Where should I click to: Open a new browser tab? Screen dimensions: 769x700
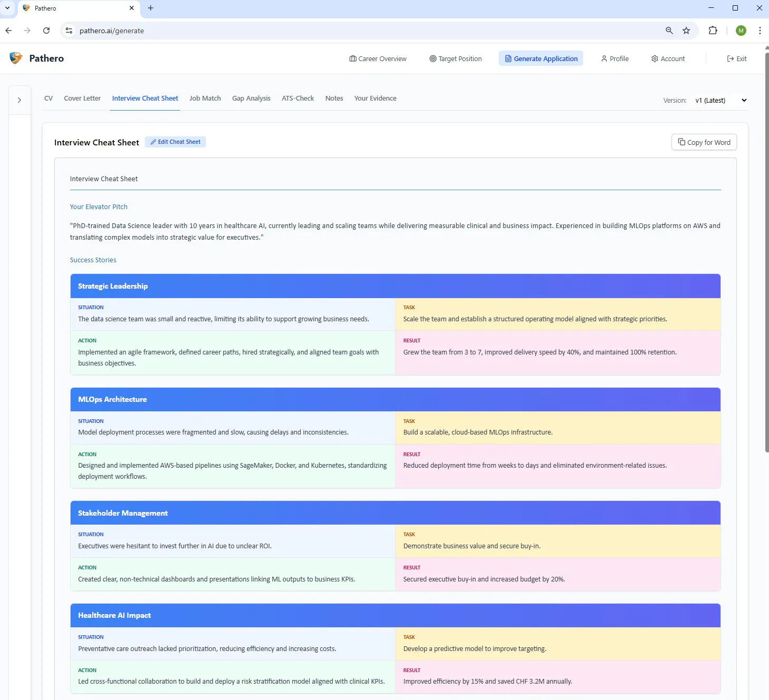[151, 8]
